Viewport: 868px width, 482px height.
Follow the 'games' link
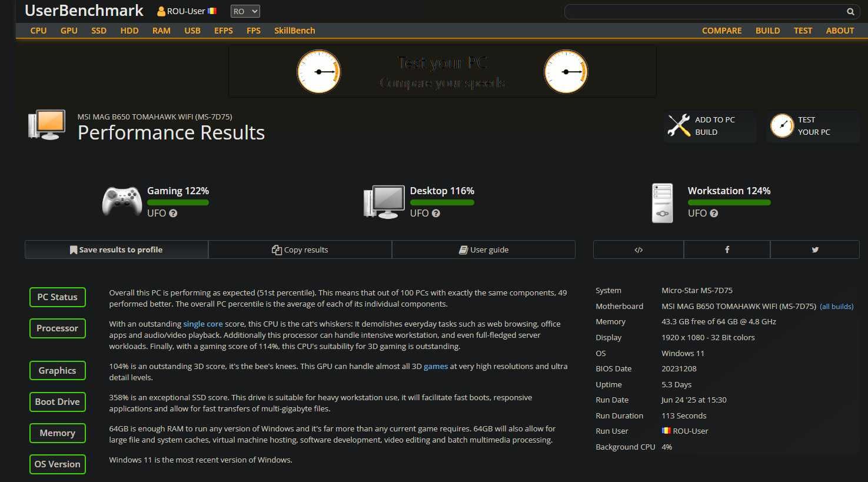[436, 366]
